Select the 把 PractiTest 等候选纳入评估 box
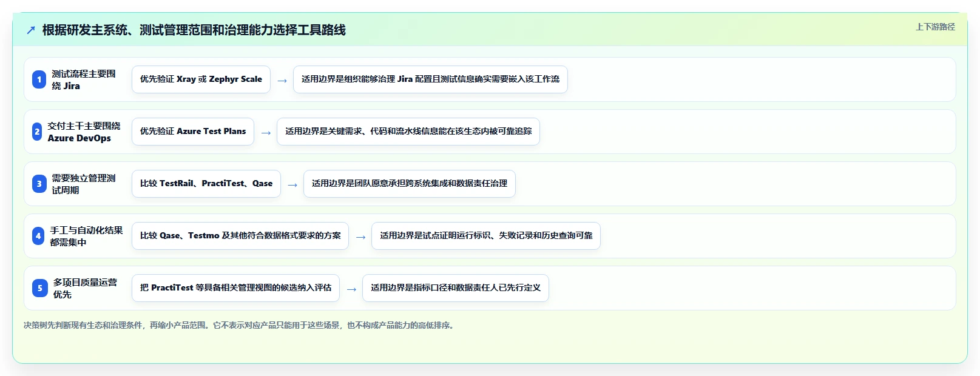This screenshot has width=980, height=376. tap(235, 288)
